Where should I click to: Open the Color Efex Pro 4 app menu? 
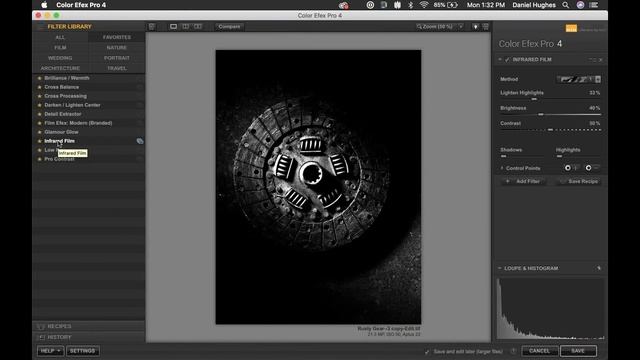click(81, 5)
